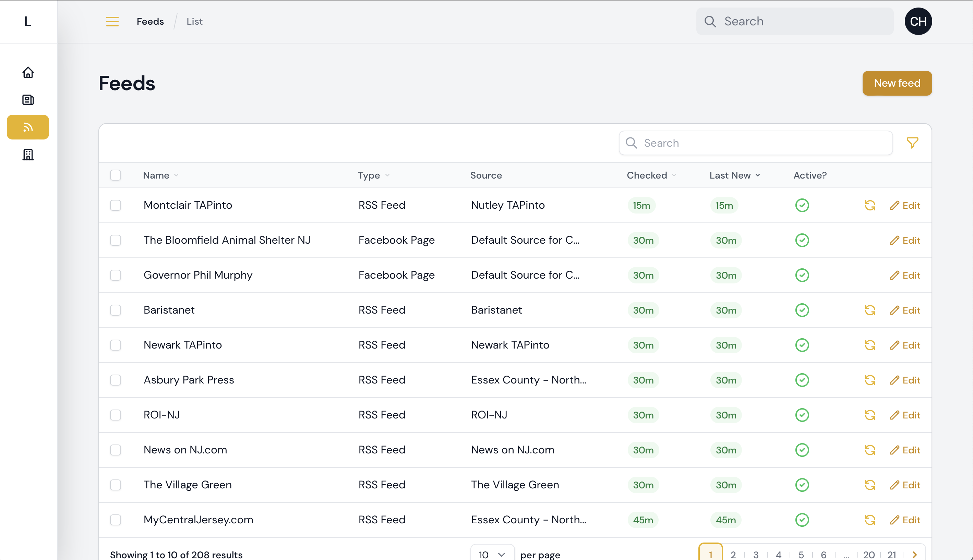Click the CH user avatar
973x560 pixels.
pos(918,21)
